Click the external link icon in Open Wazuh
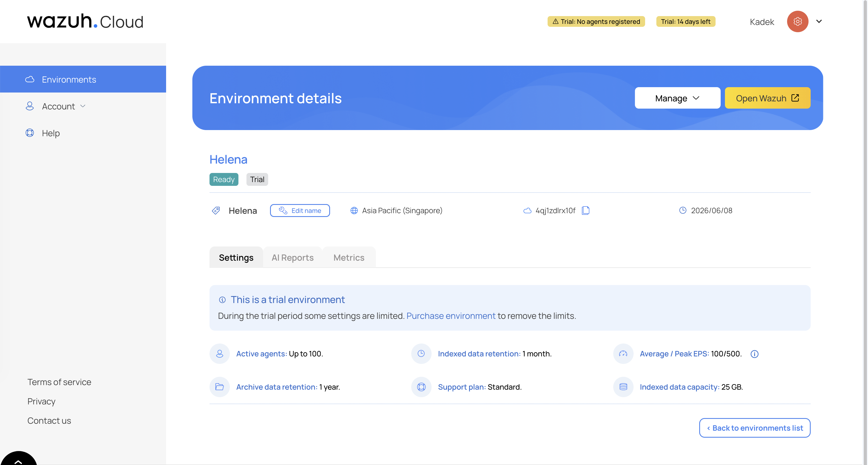This screenshot has height=465, width=868. click(795, 98)
